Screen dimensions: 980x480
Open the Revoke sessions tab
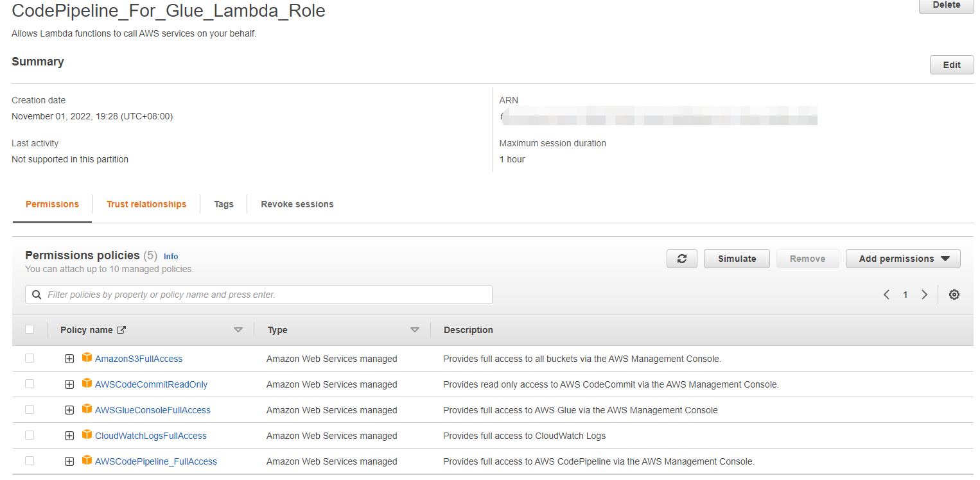pos(297,204)
